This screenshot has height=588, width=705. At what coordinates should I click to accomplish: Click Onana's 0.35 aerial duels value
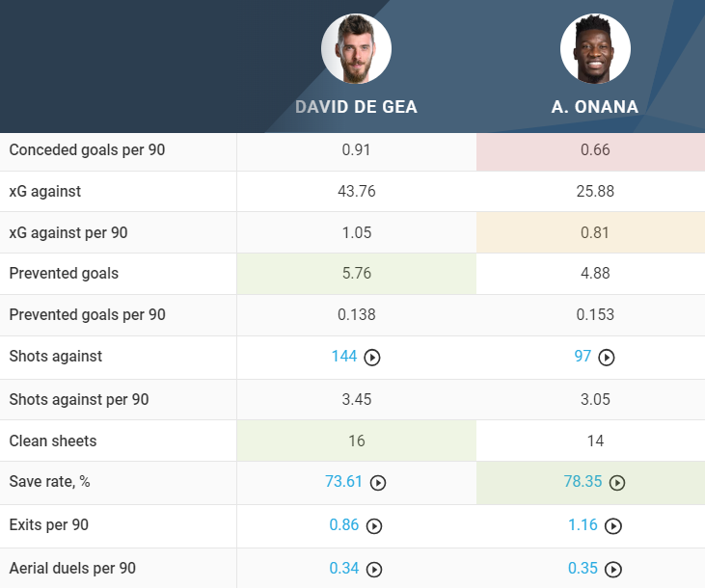coord(583,568)
